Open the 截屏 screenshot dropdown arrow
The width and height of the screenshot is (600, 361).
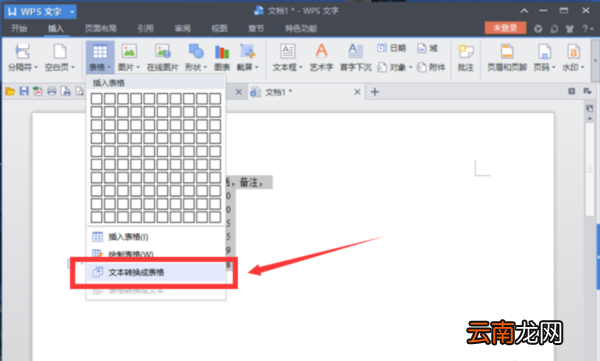tap(256, 67)
